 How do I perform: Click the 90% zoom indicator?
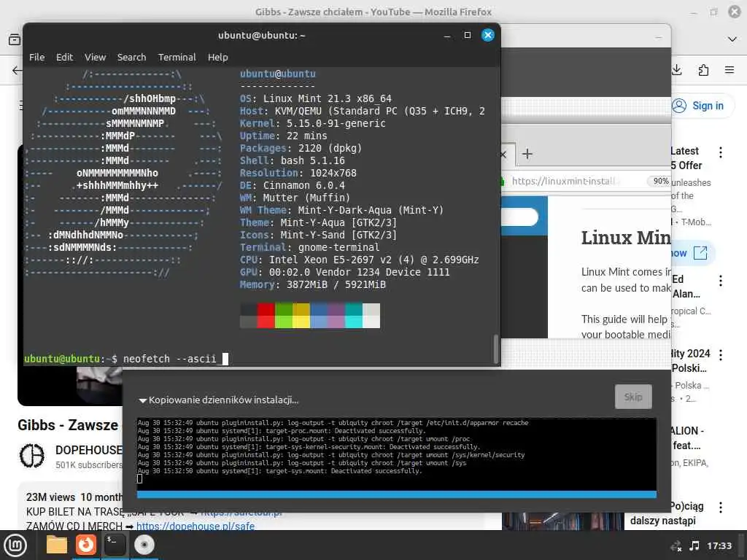coord(659,181)
